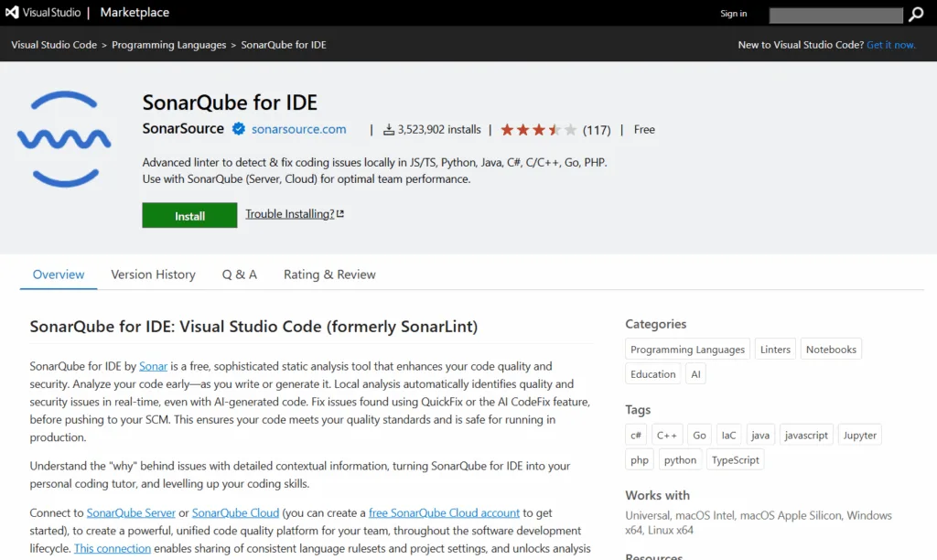Open SonarQube Cloud link
Screen dimensions: 937x560
pyautogui.click(x=235, y=512)
